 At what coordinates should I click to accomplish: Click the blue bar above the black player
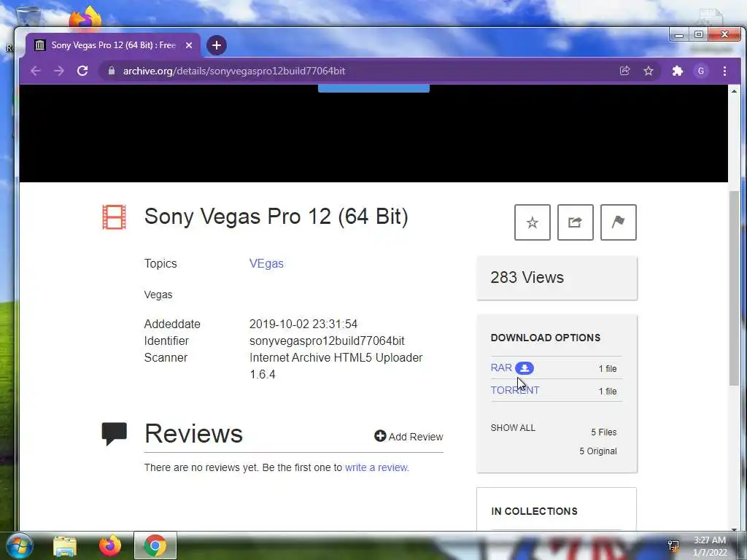373,88
